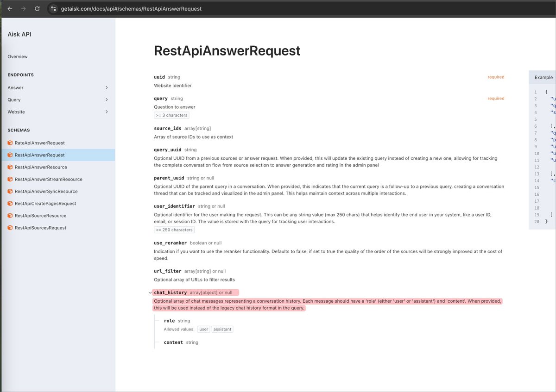
Task: Click the RestApiSourceResource cube icon
Action: (10, 216)
